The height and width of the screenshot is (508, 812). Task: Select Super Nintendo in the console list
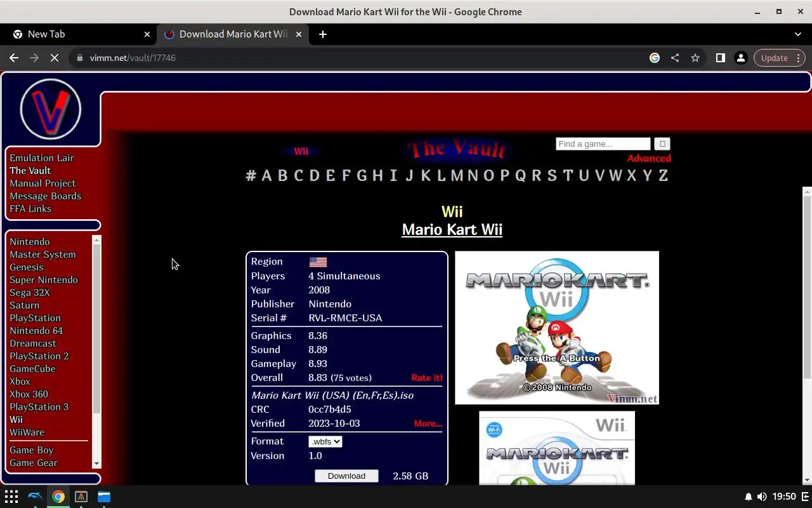coord(44,280)
